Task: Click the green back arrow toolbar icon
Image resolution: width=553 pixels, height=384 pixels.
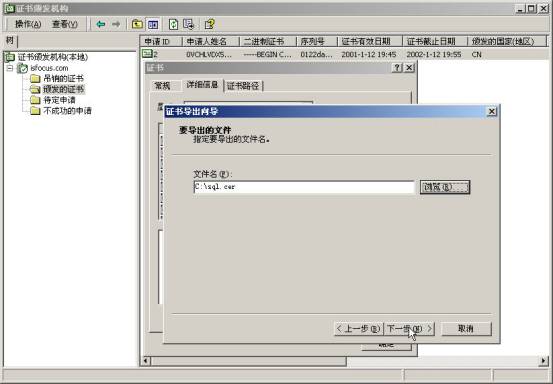Action: tap(101, 24)
